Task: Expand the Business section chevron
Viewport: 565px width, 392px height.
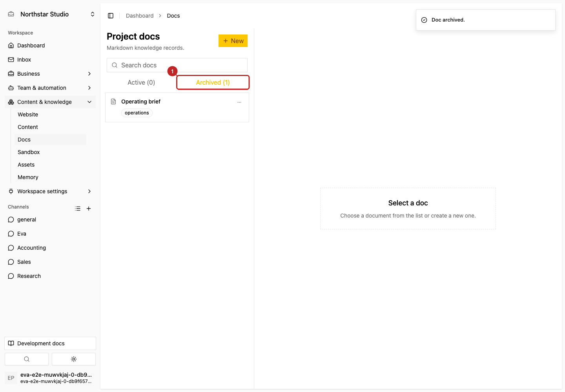Action: [x=89, y=74]
